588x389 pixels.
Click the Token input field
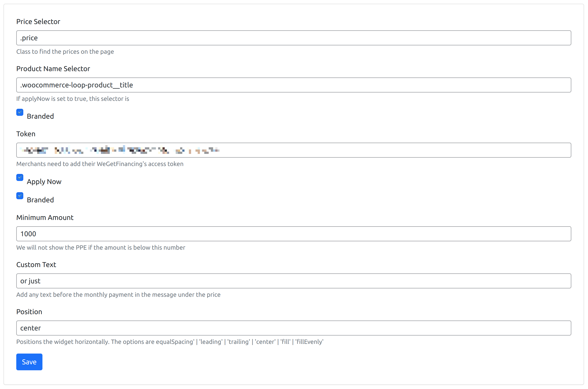coord(294,150)
